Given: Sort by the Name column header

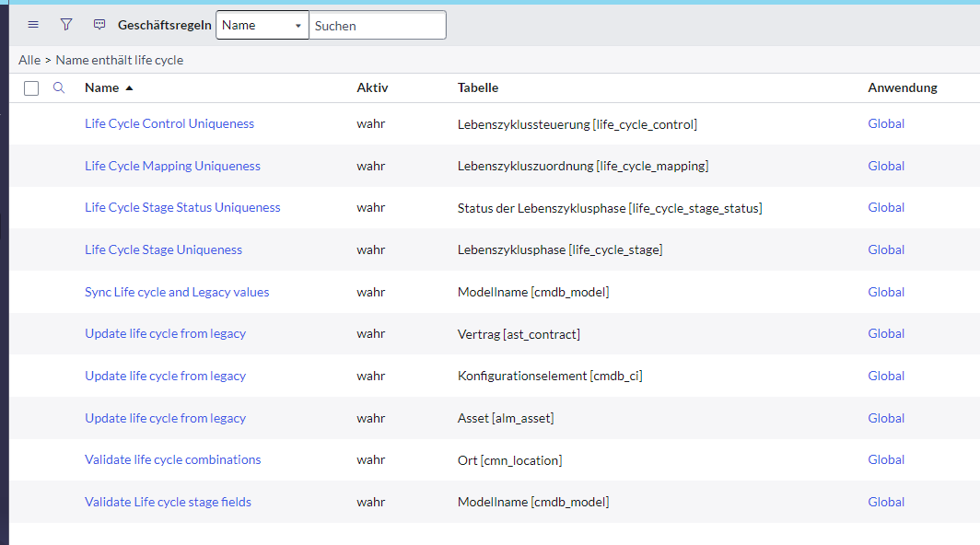Looking at the screenshot, I should [102, 88].
